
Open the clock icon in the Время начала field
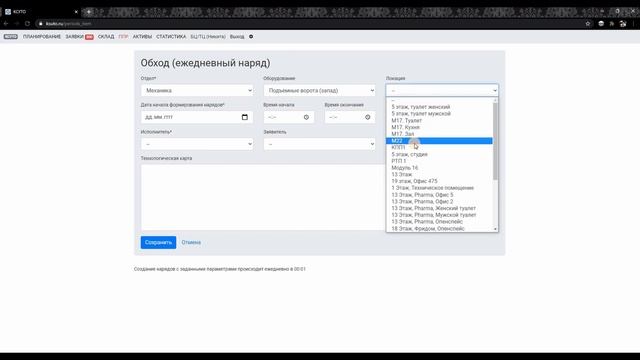(306, 117)
